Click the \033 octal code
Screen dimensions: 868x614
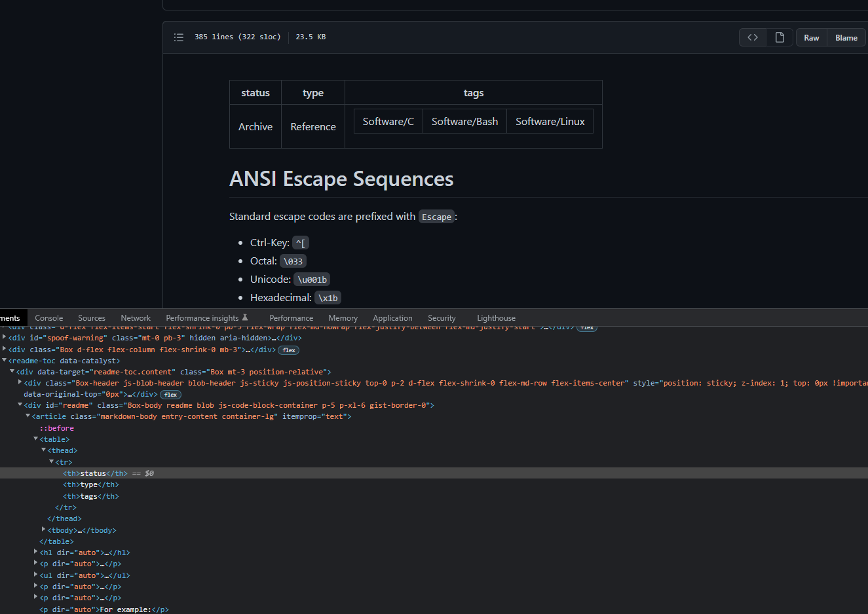pos(293,261)
